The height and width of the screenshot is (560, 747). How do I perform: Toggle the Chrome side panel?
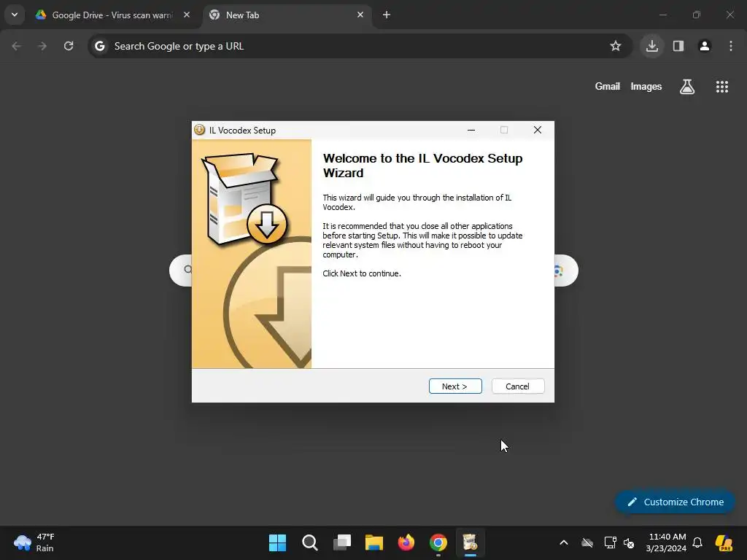[x=678, y=46]
